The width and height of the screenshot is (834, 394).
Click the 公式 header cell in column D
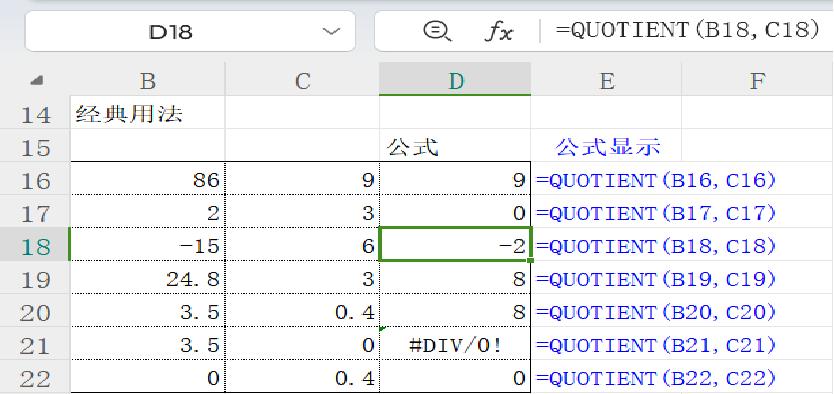[x=455, y=146]
